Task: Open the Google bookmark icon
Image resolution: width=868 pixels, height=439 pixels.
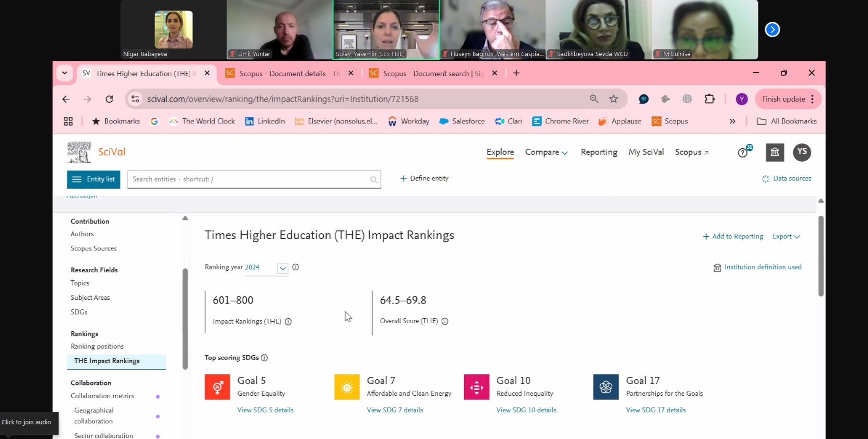Action: (x=154, y=121)
